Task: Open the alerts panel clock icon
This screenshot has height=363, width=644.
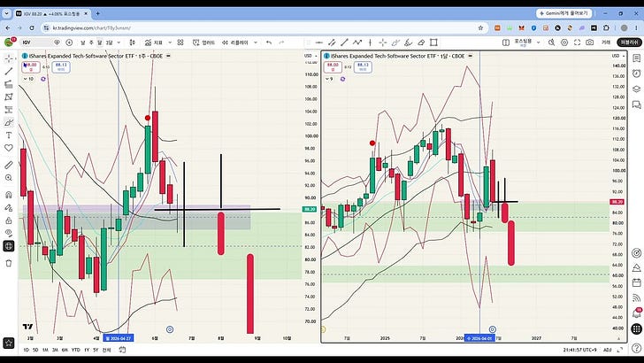Action: pyautogui.click(x=637, y=73)
